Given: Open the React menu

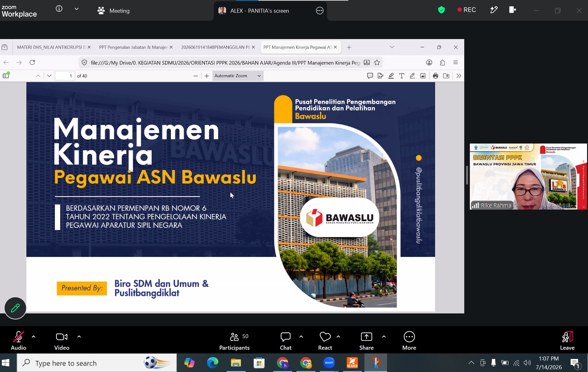Looking at the screenshot, I should coord(325,341).
